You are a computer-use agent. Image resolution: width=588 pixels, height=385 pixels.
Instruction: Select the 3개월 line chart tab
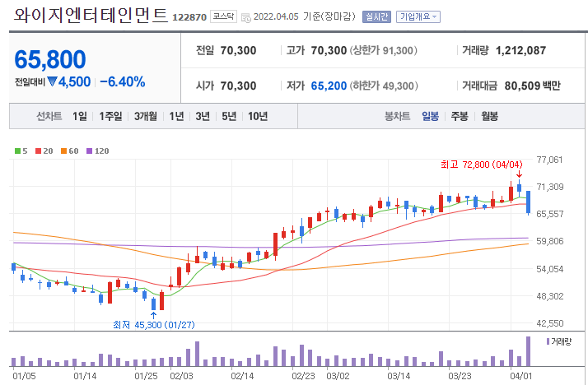point(146,116)
